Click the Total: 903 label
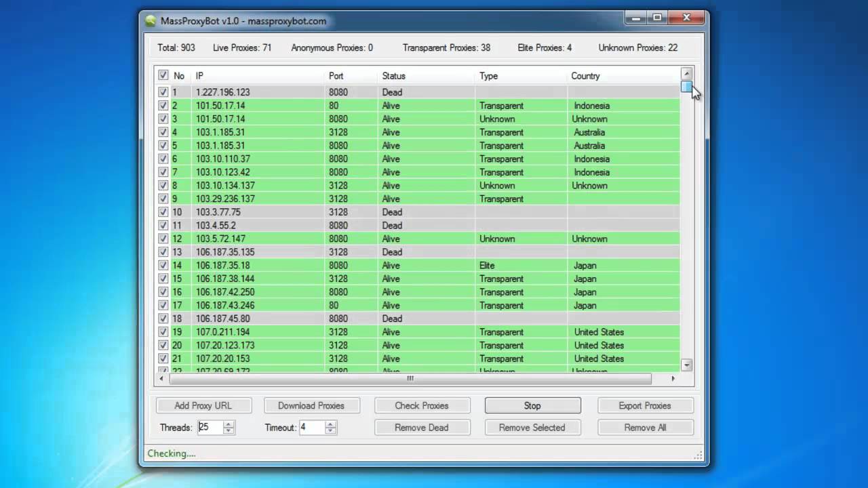This screenshot has height=488, width=868. coord(176,48)
